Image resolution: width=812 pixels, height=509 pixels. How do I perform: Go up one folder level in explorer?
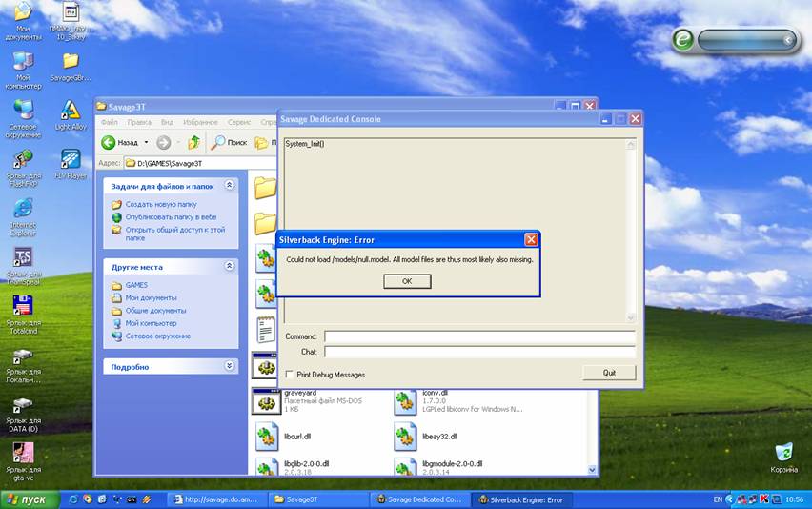pyautogui.click(x=194, y=142)
